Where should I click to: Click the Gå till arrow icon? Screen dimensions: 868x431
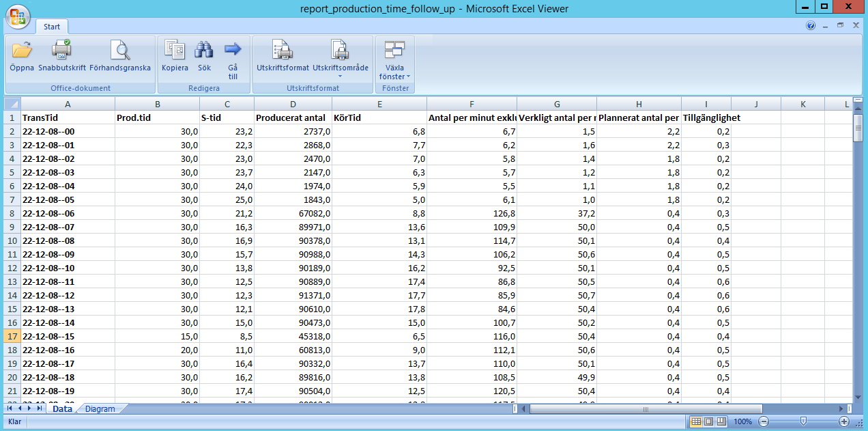coord(233,51)
